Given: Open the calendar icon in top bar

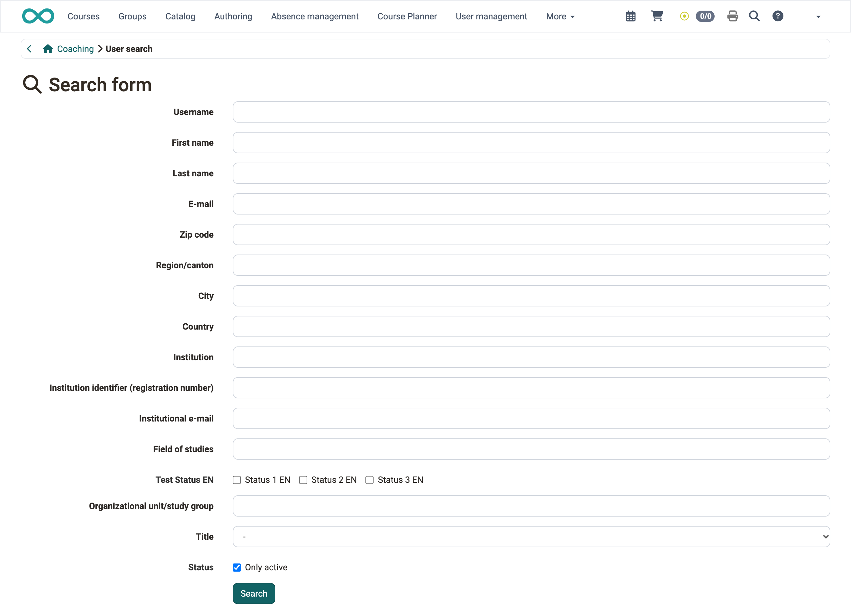Looking at the screenshot, I should tap(630, 16).
